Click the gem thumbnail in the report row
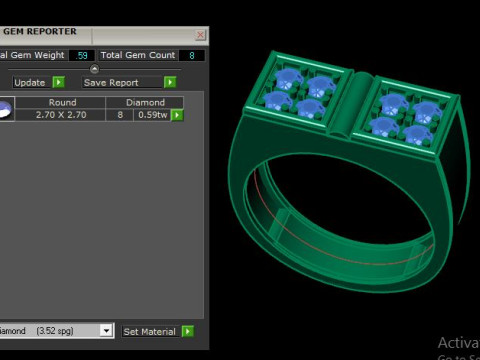Viewport: 480px width, 360px height. click(x=7, y=109)
